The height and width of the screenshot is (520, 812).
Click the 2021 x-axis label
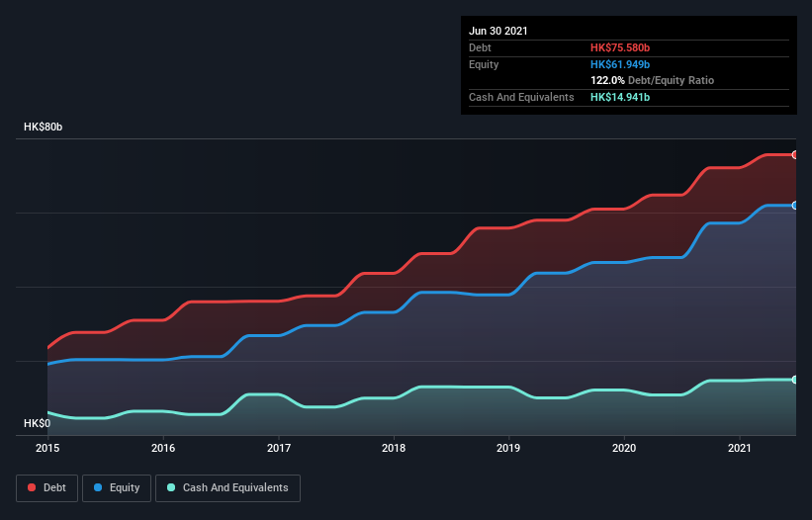[x=740, y=448]
